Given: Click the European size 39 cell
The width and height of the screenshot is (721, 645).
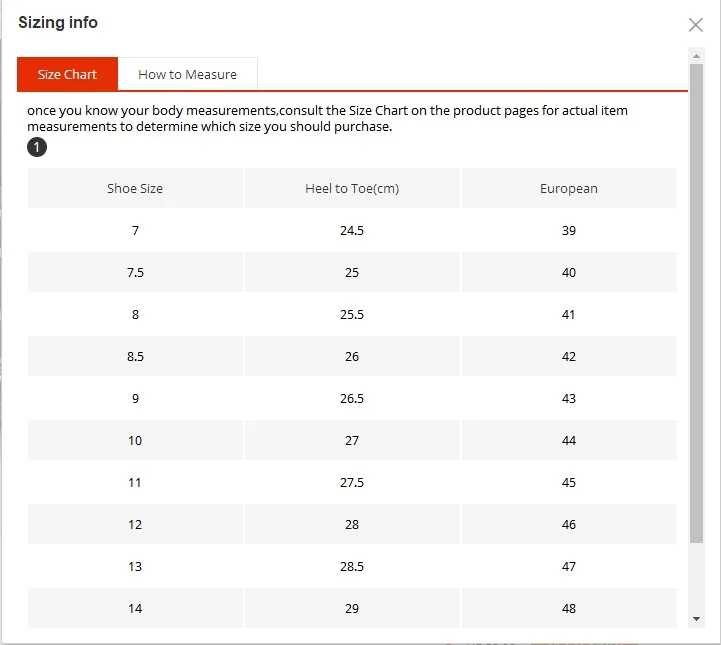Looking at the screenshot, I should [569, 230].
